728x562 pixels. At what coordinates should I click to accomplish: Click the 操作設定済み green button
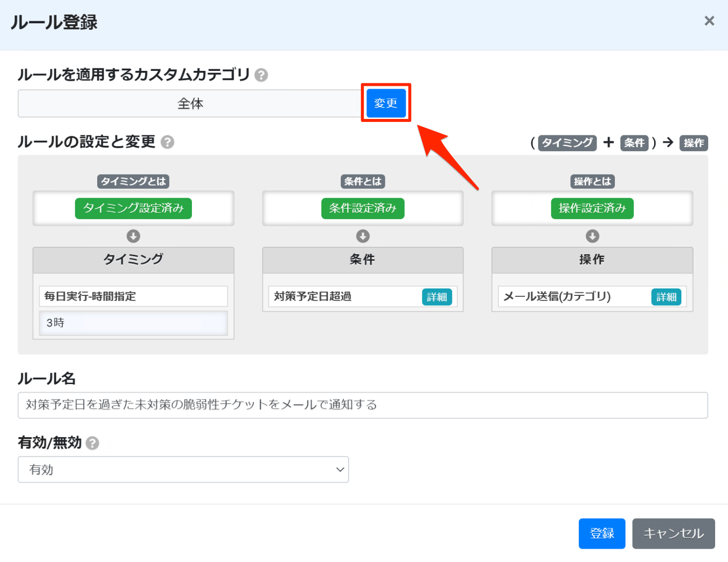[592, 208]
